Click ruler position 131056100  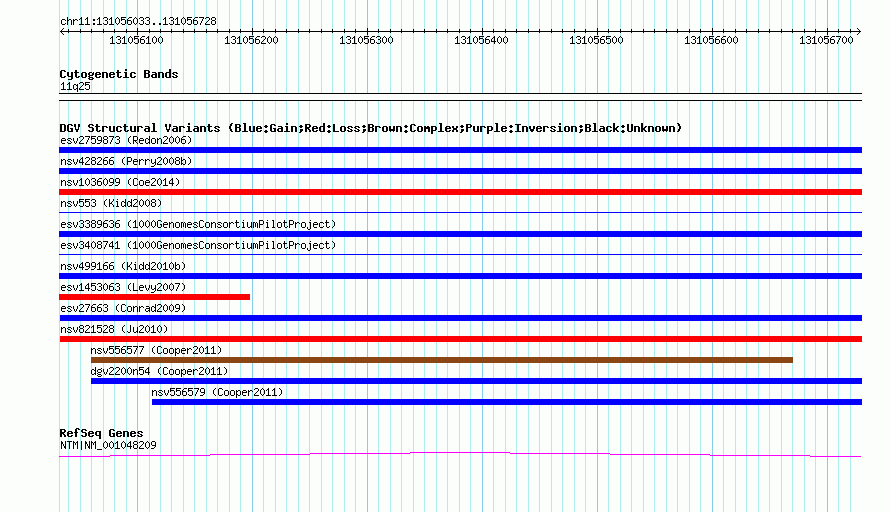[136, 40]
